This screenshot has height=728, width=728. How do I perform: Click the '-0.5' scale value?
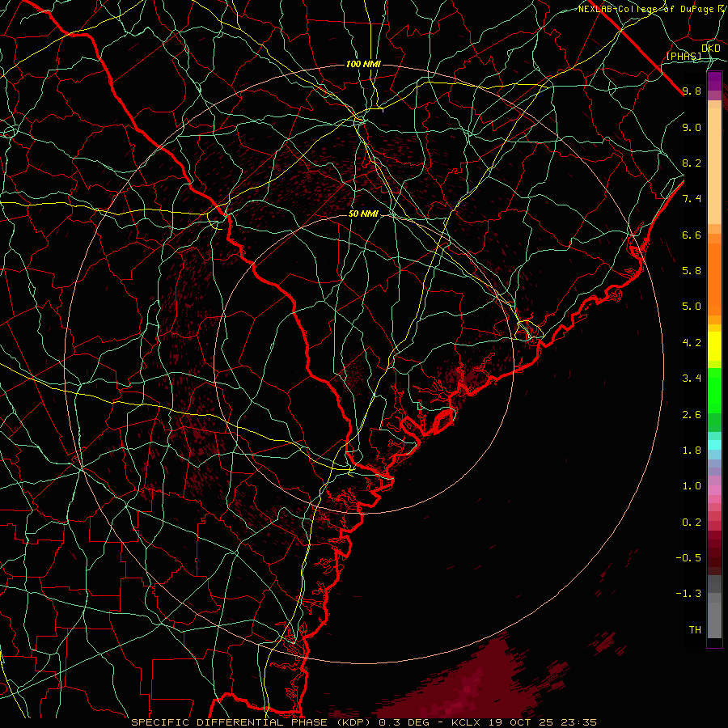688,558
